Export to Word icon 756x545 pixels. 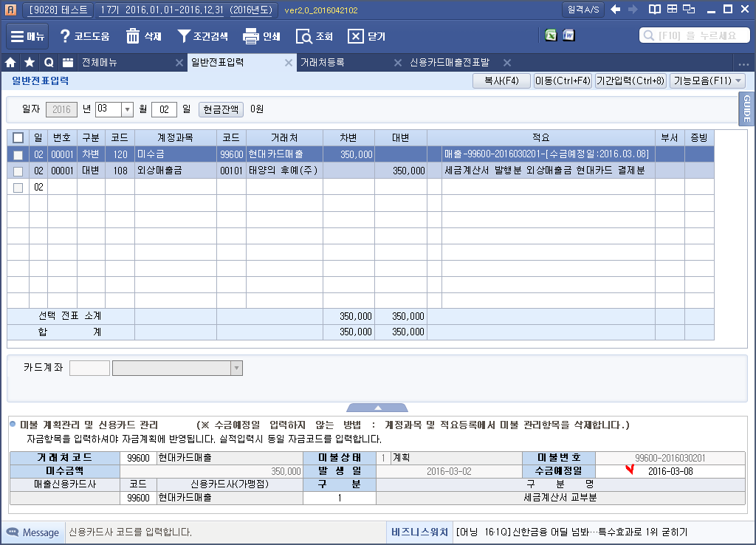pos(569,35)
